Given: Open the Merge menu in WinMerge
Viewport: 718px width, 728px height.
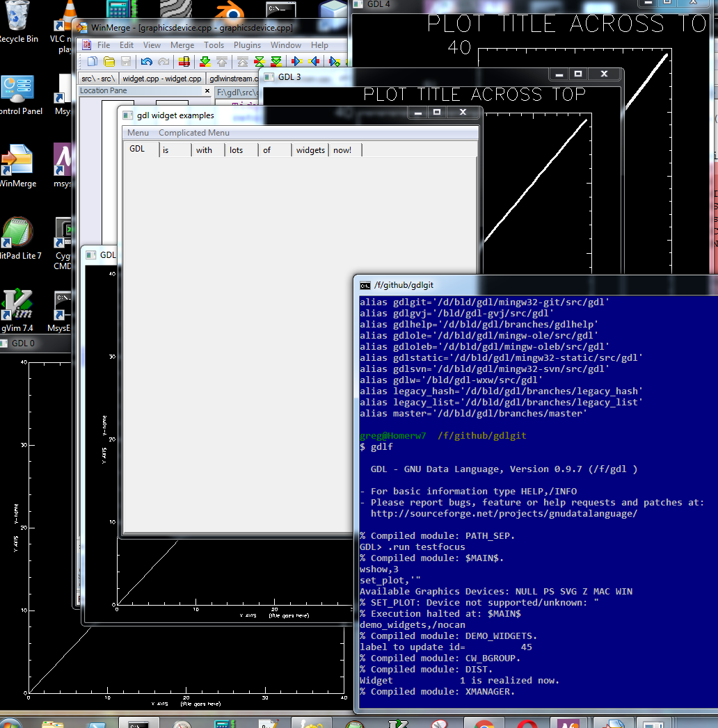Looking at the screenshot, I should tap(182, 45).
